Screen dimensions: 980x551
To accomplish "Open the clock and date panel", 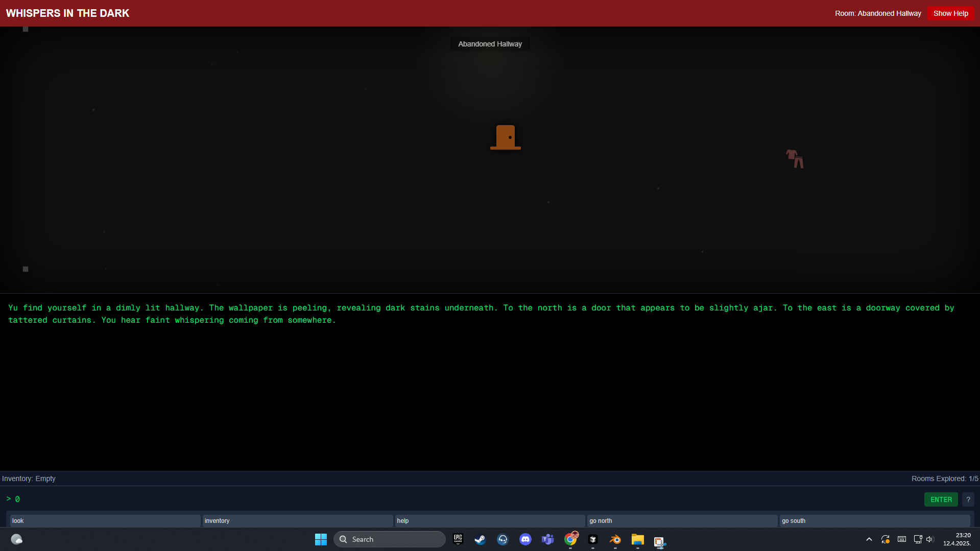I will pos(957,539).
